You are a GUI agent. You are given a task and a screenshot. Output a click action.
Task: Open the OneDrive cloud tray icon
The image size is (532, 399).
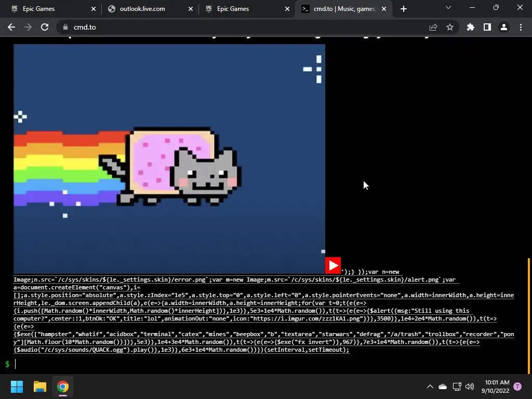click(443, 387)
